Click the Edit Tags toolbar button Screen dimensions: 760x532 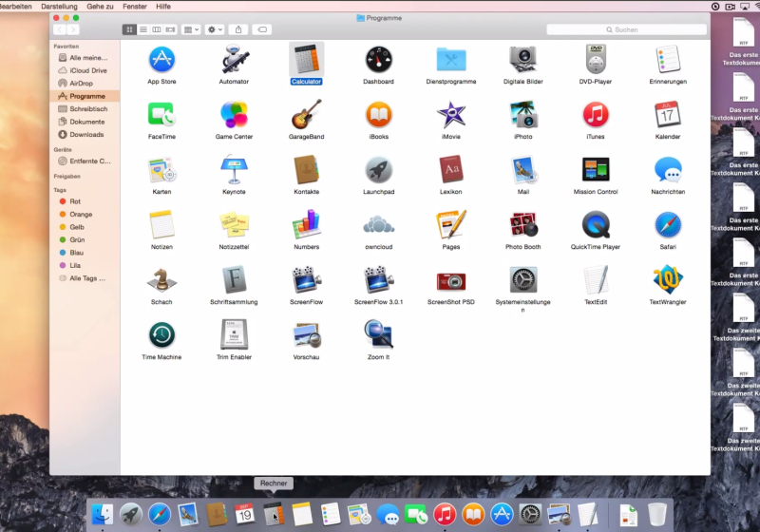tap(263, 29)
